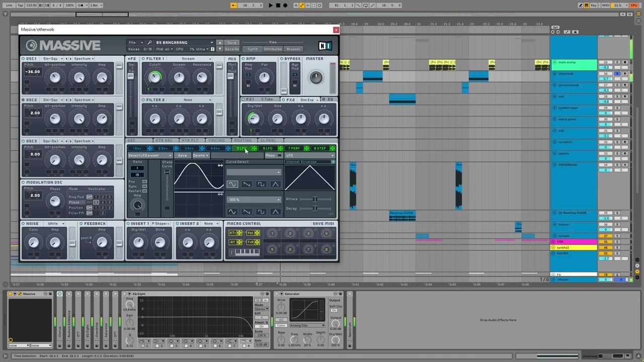Screen dimensions: 644x362
Task: Toggle OSC2 power button
Action: point(23,100)
